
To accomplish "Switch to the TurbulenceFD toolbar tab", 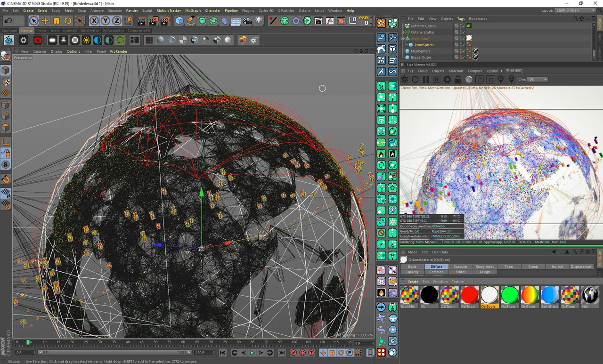I will [x=139, y=31].
